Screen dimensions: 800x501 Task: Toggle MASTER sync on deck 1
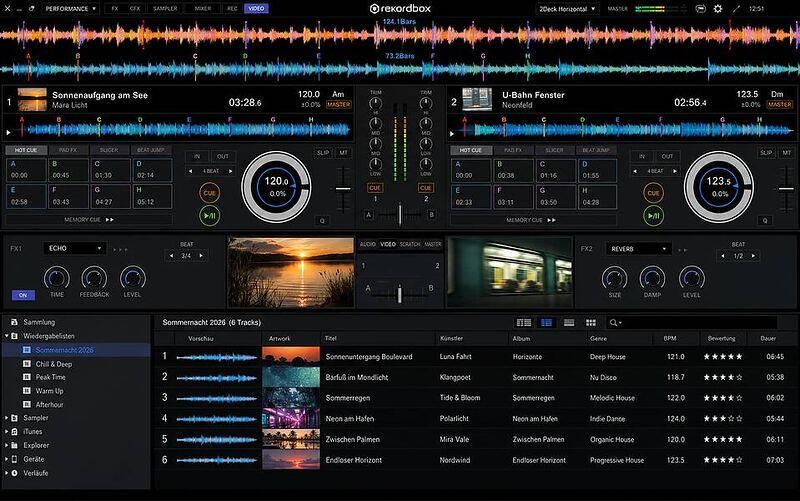coord(339,105)
